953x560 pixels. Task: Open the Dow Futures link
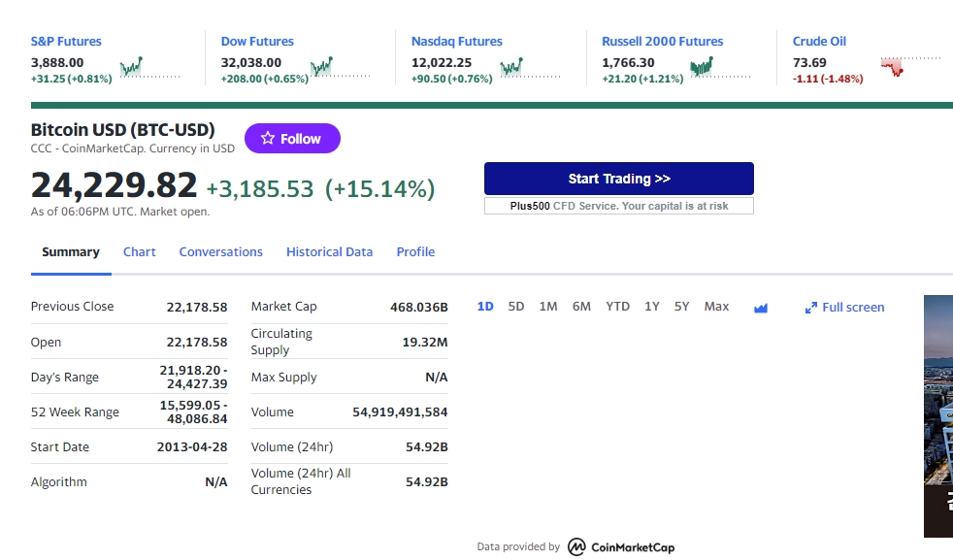click(257, 42)
